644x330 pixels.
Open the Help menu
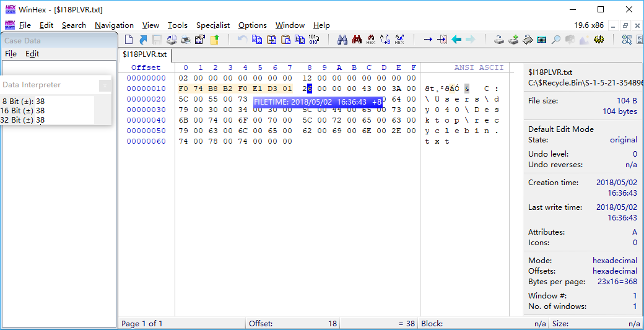321,25
